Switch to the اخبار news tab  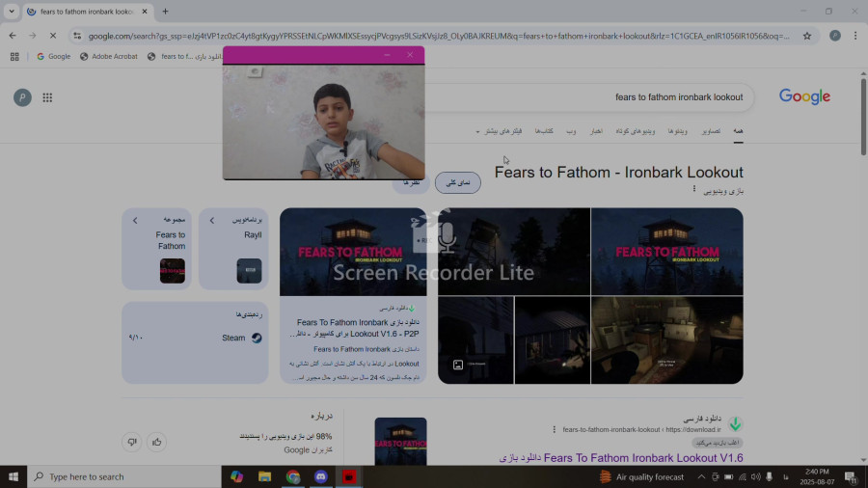pos(596,132)
